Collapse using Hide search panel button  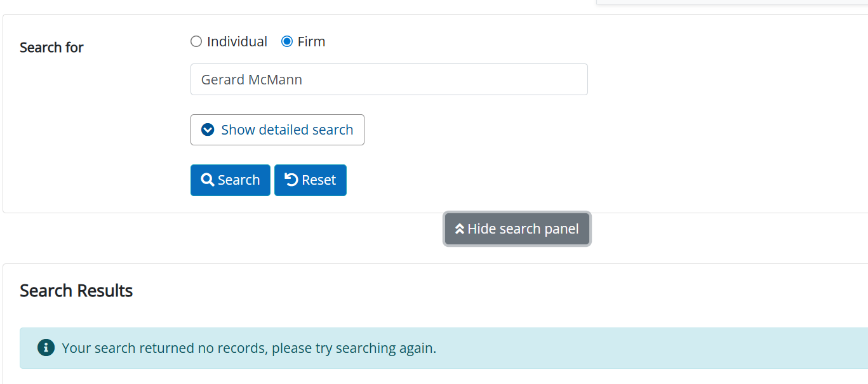pyautogui.click(x=517, y=228)
